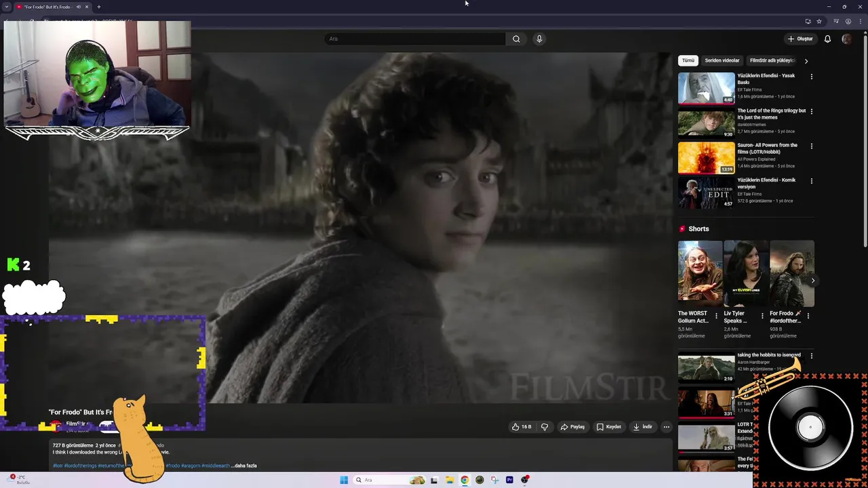
Task: Open the YouTube notifications bell
Action: click(x=827, y=39)
